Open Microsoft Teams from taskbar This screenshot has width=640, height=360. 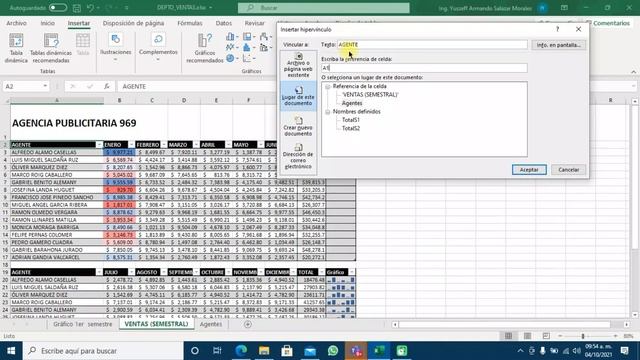(x=356, y=351)
